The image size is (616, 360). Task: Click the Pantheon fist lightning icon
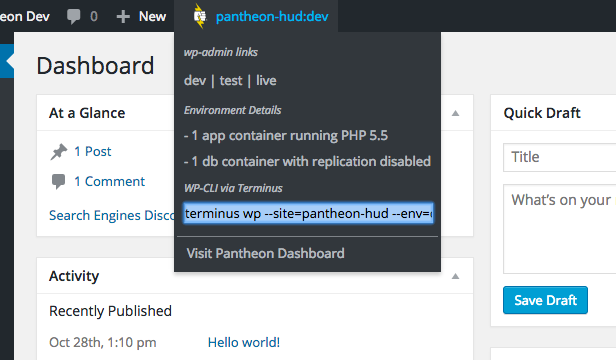(x=200, y=16)
